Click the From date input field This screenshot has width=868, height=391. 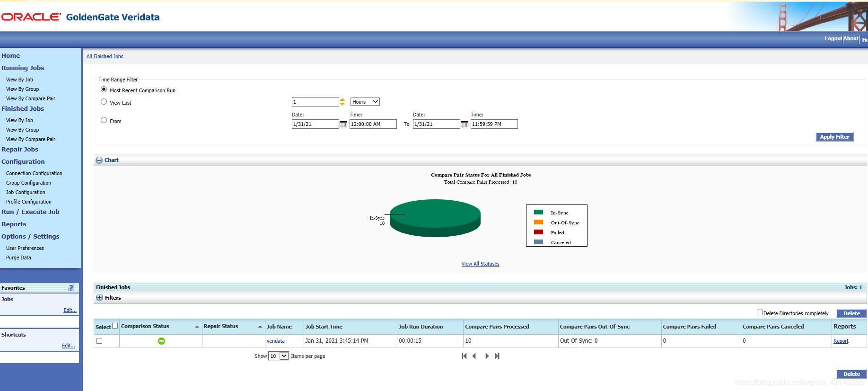coord(315,124)
